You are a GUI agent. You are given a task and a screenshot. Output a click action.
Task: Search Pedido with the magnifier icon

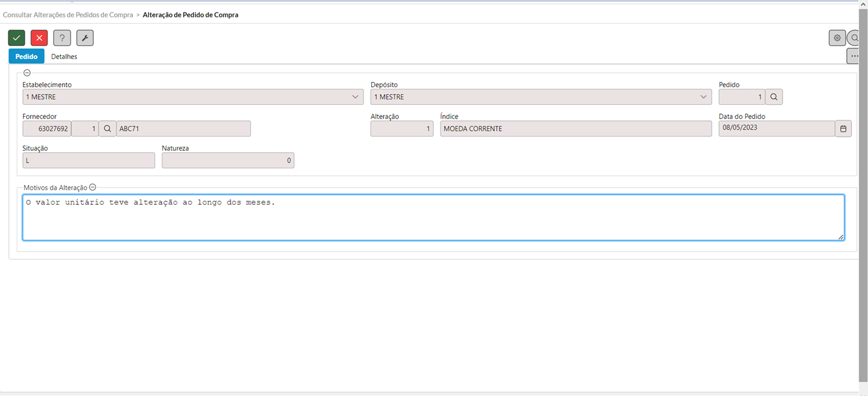[774, 97]
